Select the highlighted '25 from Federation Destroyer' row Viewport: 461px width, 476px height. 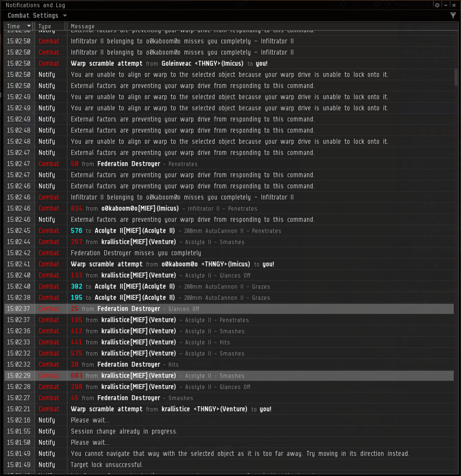[229, 309]
